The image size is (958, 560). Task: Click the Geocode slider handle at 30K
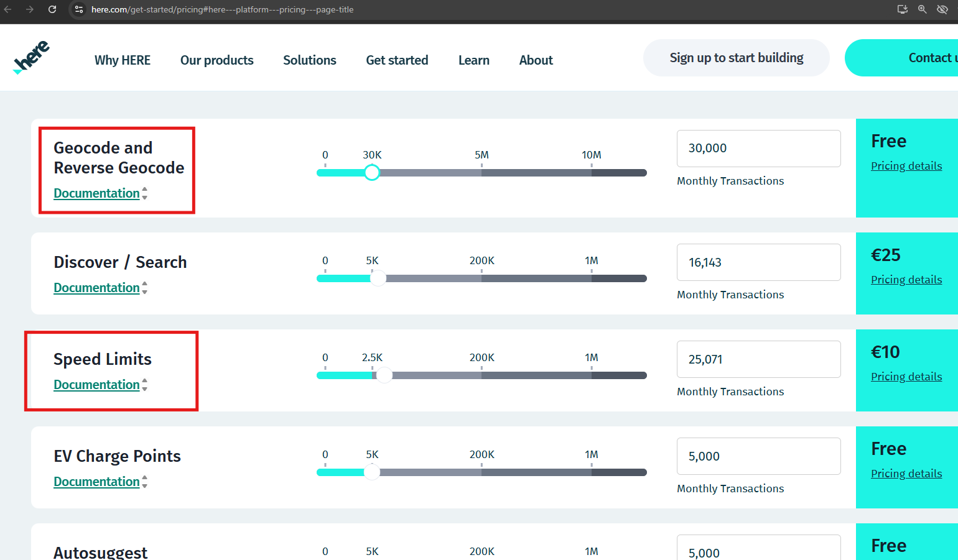click(x=372, y=173)
